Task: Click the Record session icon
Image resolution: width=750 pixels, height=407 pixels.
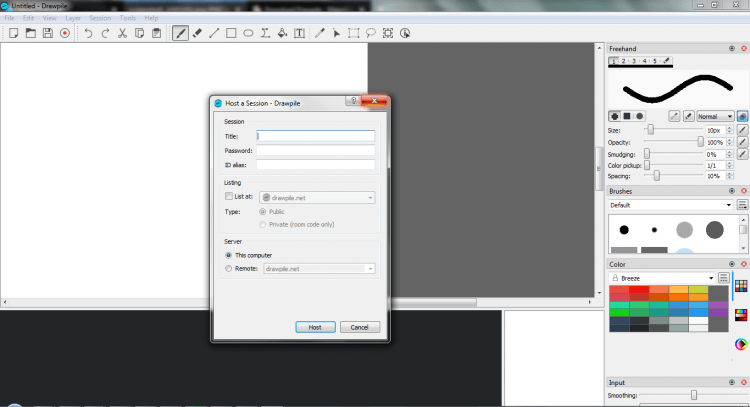Action: pyautogui.click(x=65, y=33)
